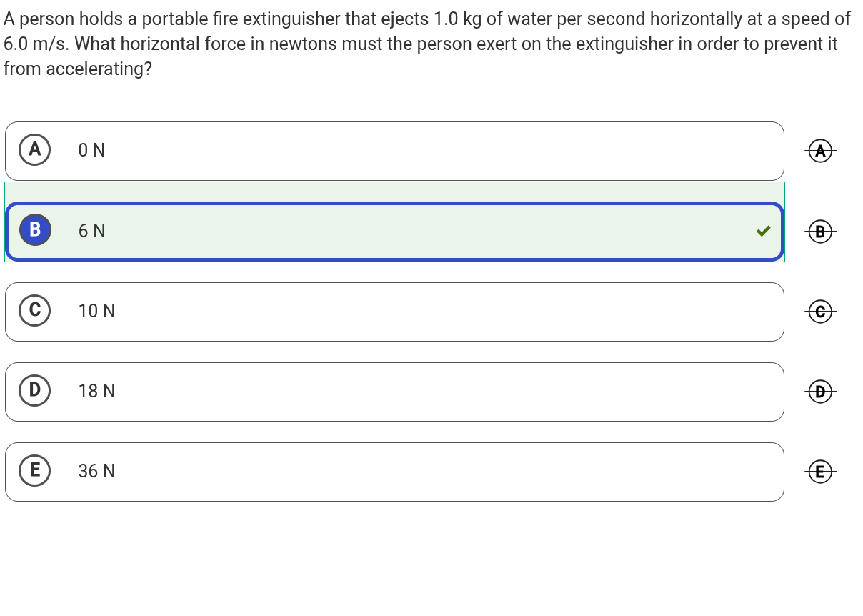Strike out answer choice A
This screenshot has height=616, width=863.
[x=821, y=151]
